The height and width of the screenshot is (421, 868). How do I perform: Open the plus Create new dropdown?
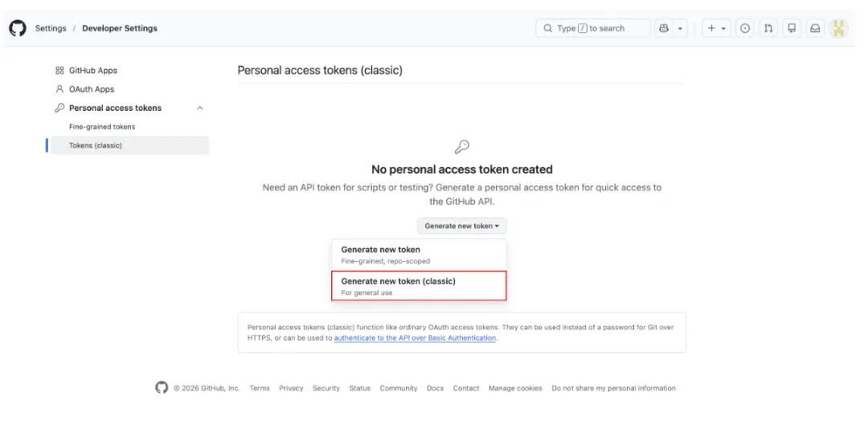[x=714, y=28]
